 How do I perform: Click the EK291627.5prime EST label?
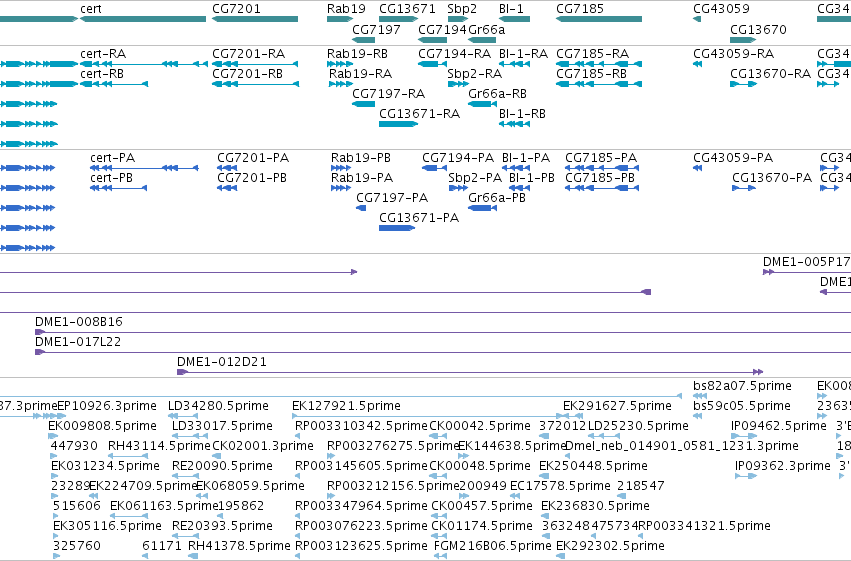click(618, 406)
